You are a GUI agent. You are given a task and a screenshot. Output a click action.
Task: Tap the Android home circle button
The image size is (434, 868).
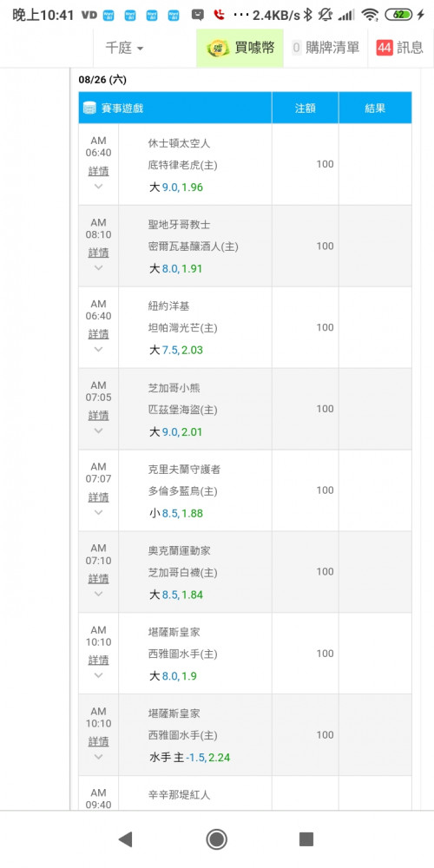pos(216,839)
